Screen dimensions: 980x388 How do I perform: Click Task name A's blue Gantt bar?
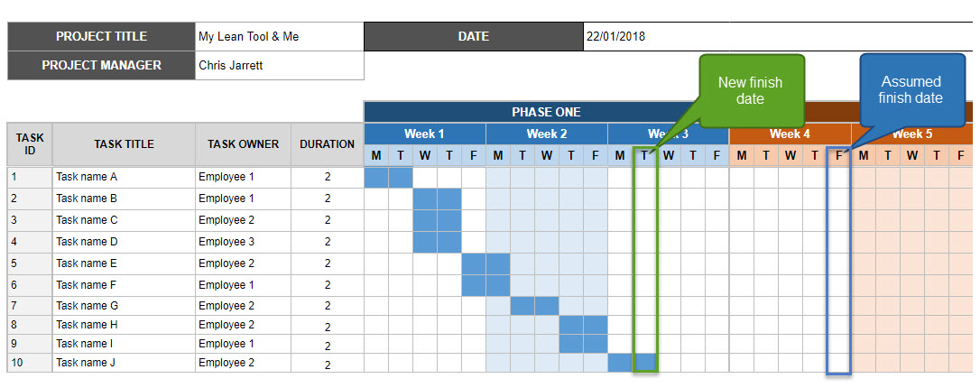(x=388, y=178)
